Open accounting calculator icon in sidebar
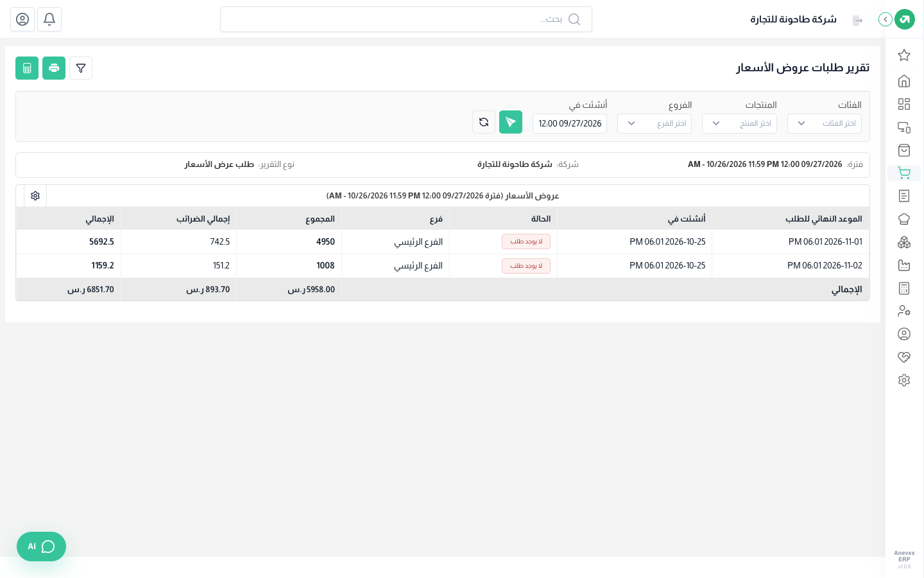 coord(904,288)
